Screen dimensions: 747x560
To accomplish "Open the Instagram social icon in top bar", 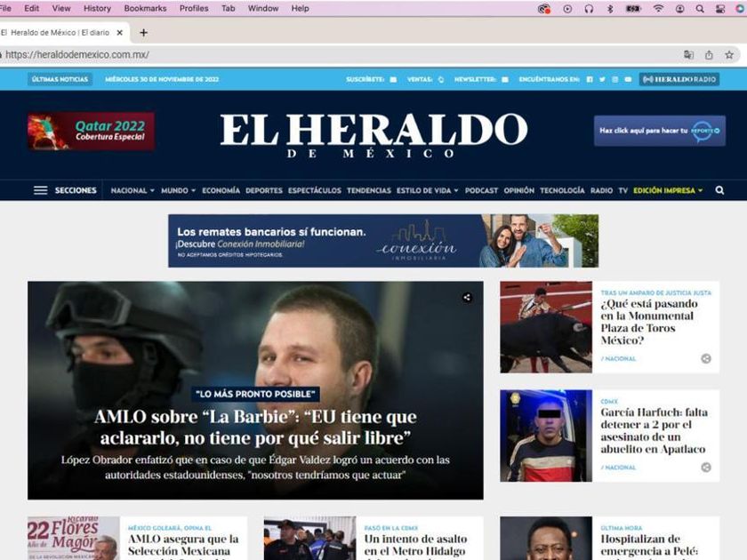I will 615,79.
